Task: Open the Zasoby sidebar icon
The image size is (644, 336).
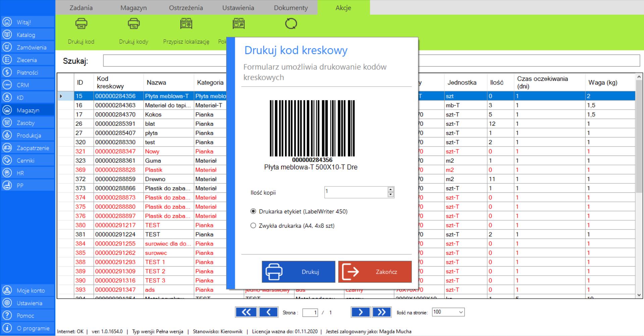Action: click(x=7, y=123)
